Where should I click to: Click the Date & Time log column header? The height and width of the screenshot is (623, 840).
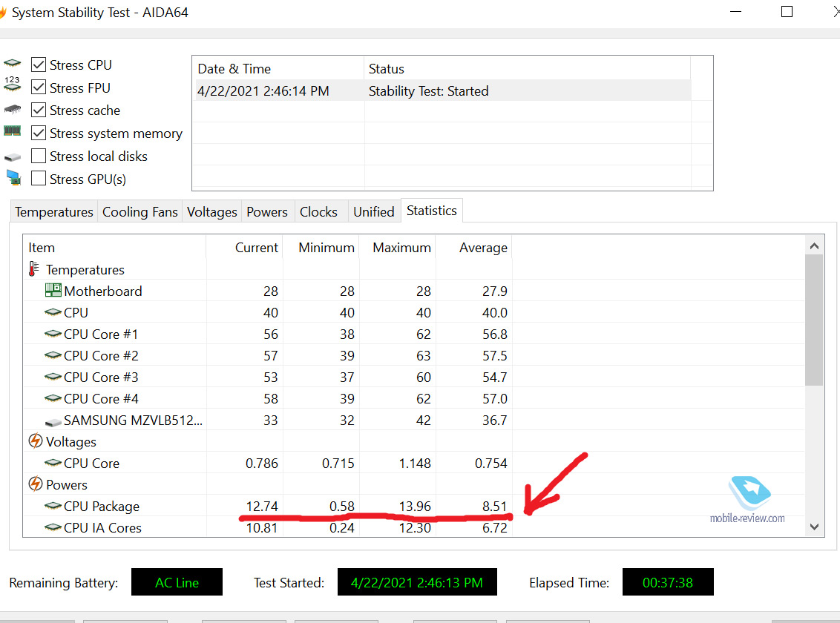click(x=278, y=68)
